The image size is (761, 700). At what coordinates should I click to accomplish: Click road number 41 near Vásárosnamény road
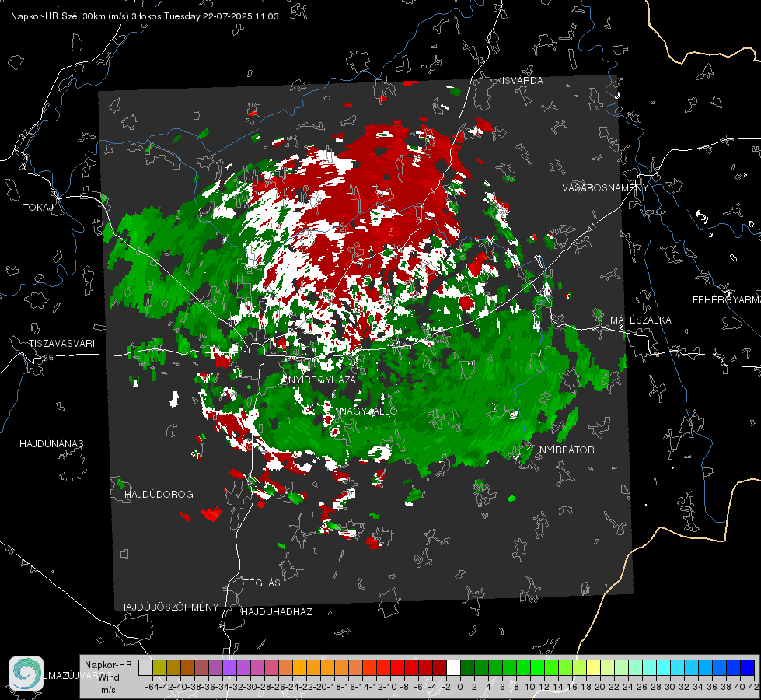point(591,227)
